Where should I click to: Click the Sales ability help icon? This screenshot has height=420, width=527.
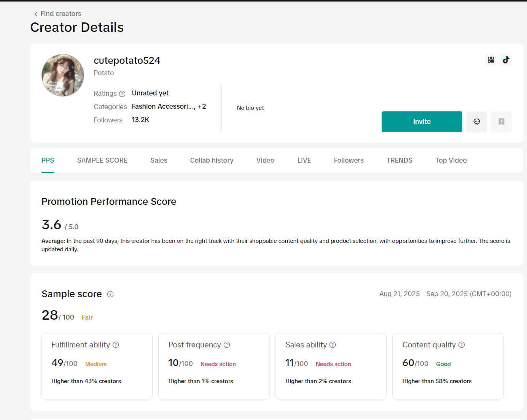coord(333,345)
